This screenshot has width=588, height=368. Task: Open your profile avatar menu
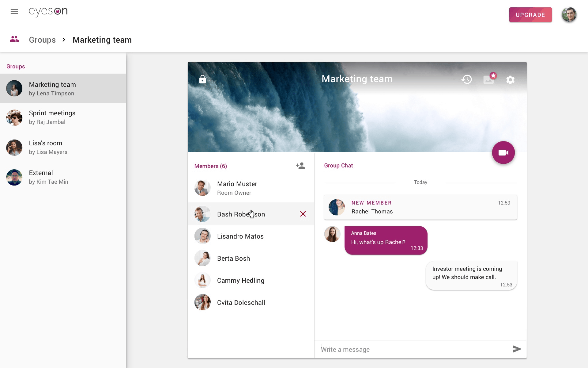[x=569, y=14]
